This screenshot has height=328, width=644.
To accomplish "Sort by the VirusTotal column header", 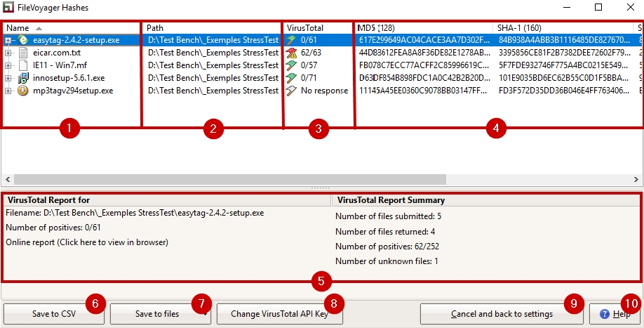I will coord(305,27).
